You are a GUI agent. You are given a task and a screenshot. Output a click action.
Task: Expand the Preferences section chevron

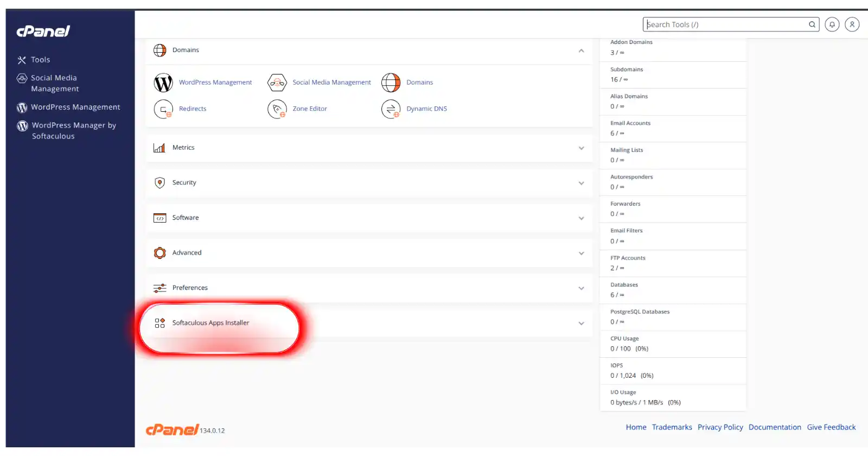[581, 288]
